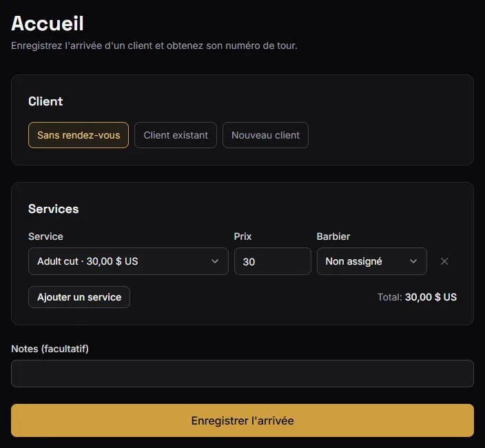Open the Barbier dropdown showing Non assigné

tap(372, 261)
